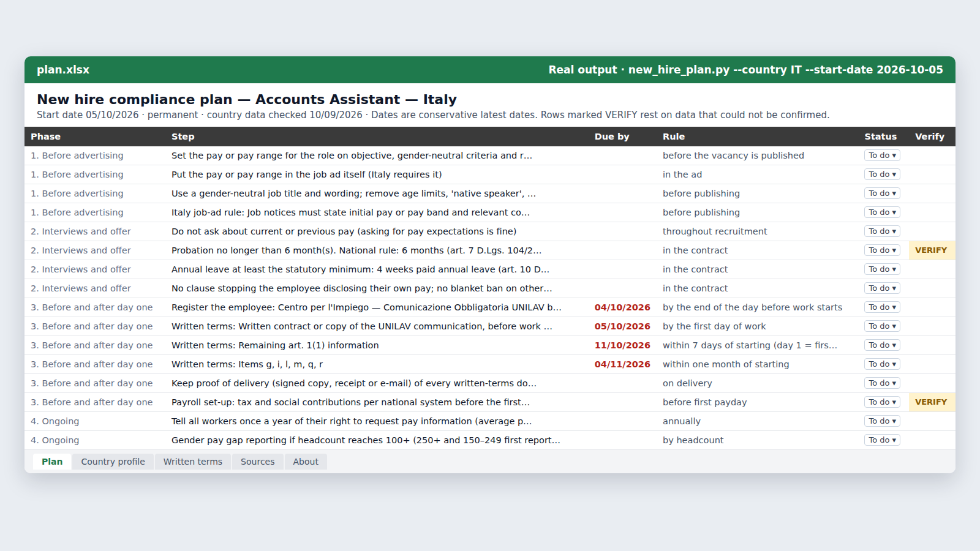This screenshot has height=551, width=980.
Task: Click the 'Start date 05/10/2026' subtitle line
Action: tap(433, 115)
